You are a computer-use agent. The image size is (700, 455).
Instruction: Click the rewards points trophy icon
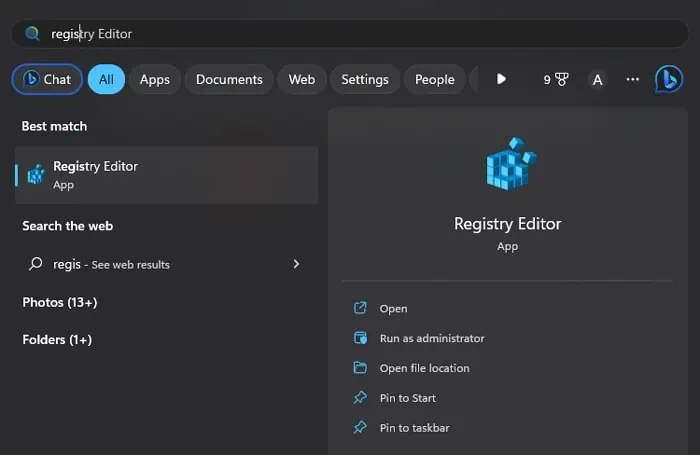[561, 80]
